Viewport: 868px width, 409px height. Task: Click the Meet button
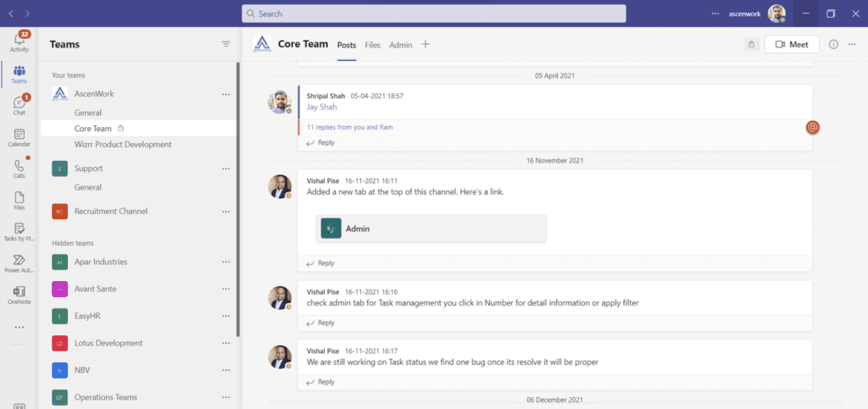(x=792, y=45)
